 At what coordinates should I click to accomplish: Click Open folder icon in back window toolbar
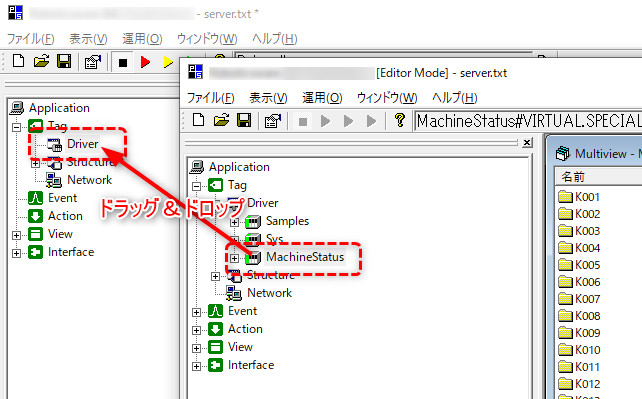coord(41,61)
